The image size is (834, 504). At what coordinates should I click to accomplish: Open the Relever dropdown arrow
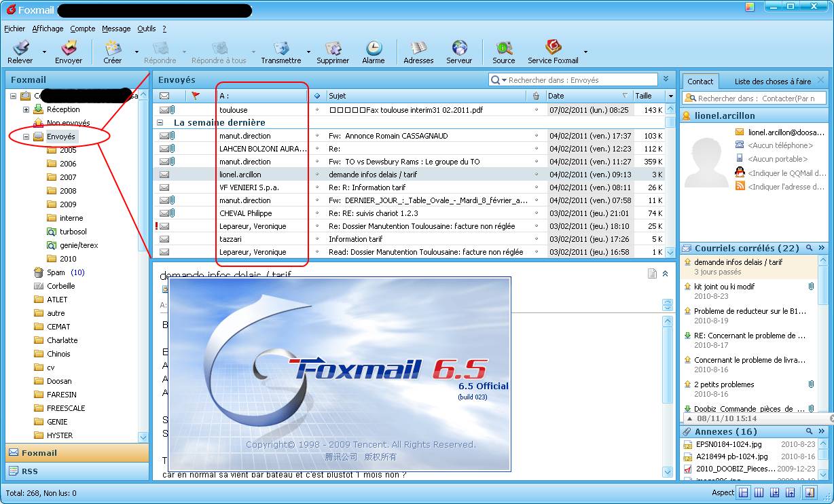click(x=45, y=52)
